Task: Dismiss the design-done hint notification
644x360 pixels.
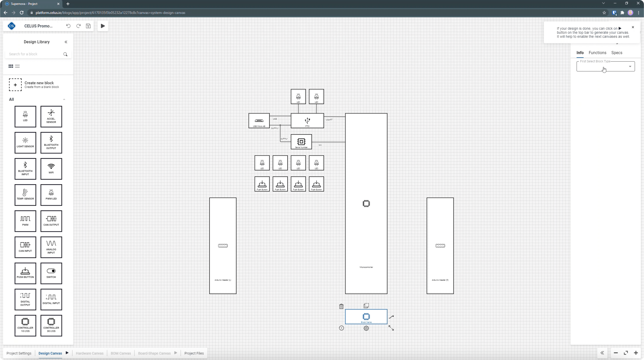Action: tap(633, 27)
